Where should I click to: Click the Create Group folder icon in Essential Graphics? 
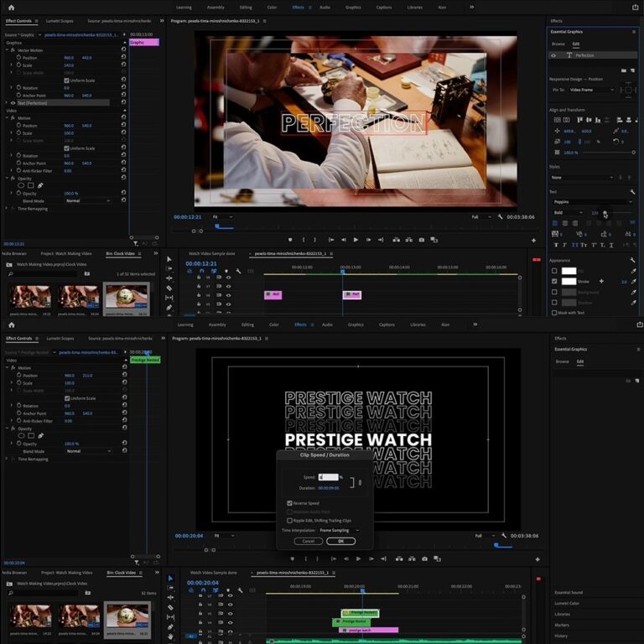click(624, 70)
